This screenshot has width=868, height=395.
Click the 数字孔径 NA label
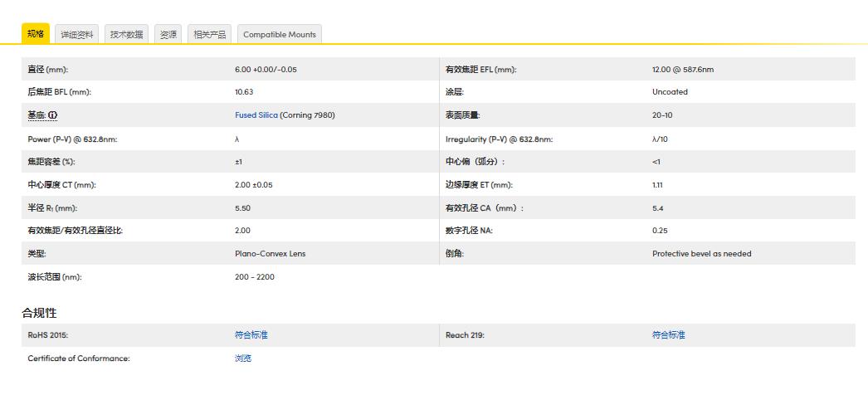(x=469, y=231)
